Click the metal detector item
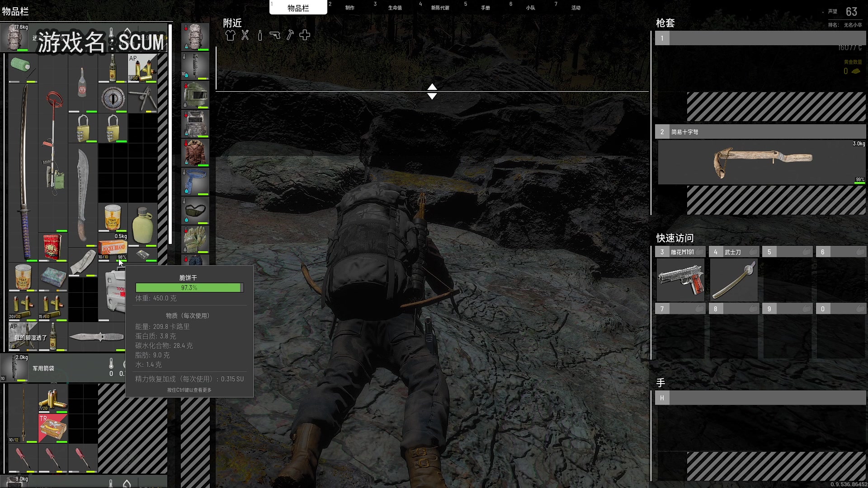This screenshot has width=868, height=488. (x=53, y=149)
